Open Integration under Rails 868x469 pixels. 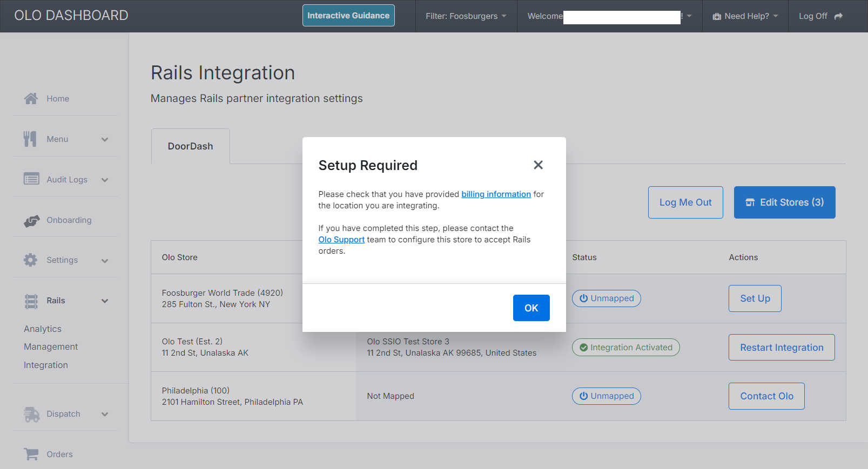coord(46,365)
